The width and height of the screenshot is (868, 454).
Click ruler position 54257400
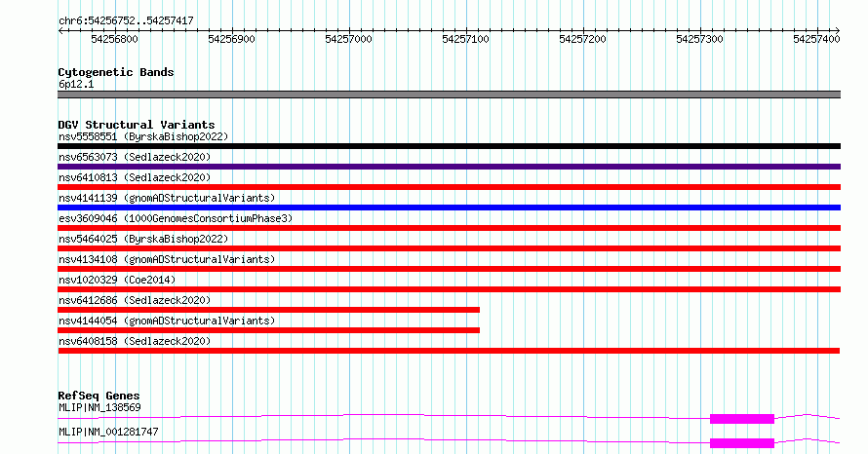(816, 39)
